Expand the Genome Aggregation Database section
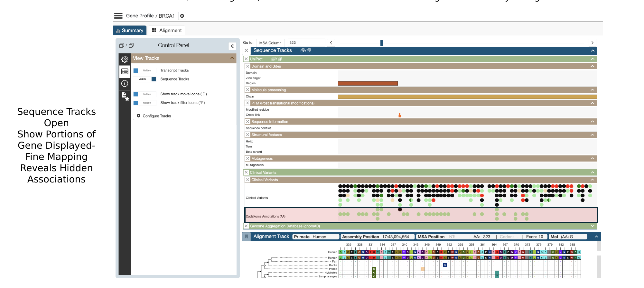The width and height of the screenshot is (644, 288). [593, 226]
